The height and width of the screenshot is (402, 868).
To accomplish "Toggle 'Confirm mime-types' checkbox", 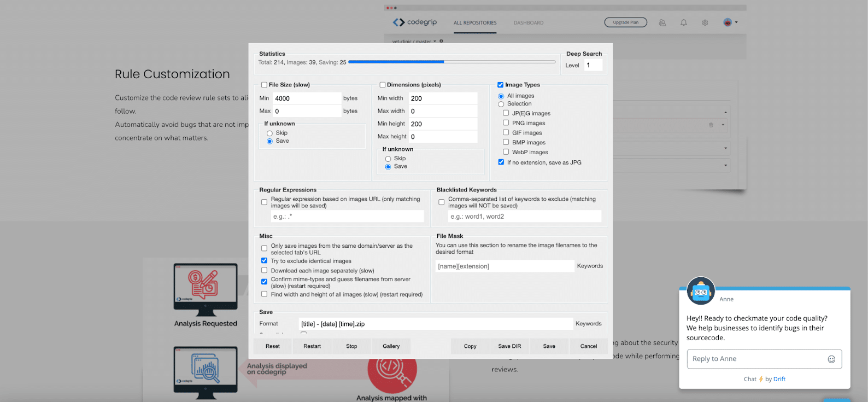I will click(x=265, y=282).
